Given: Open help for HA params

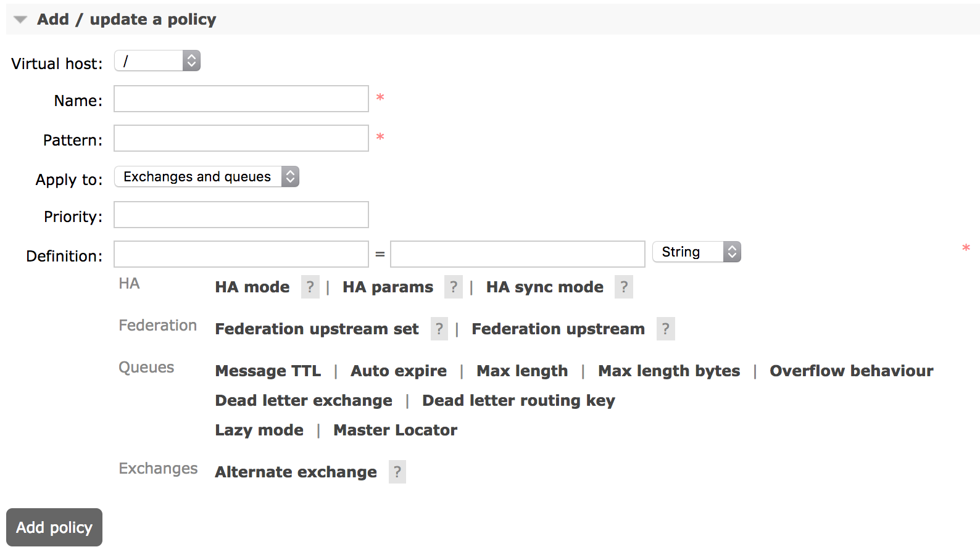Looking at the screenshot, I should 454,287.
